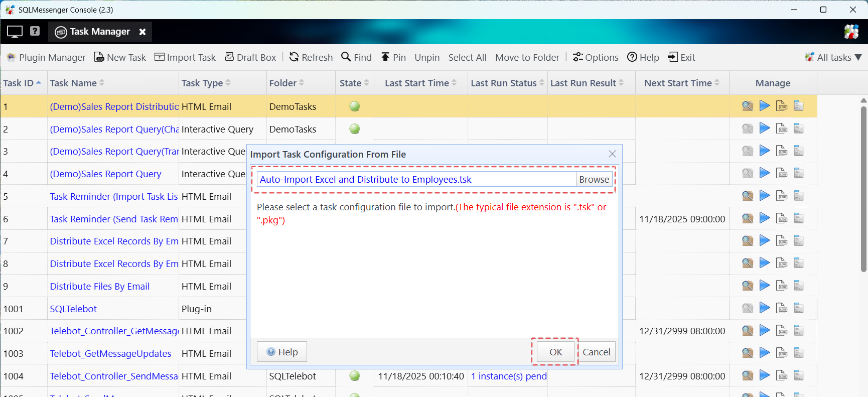Viewport: 868px width, 397px height.
Task: Click the Refresh icon in the toolbar
Action: pyautogui.click(x=294, y=57)
